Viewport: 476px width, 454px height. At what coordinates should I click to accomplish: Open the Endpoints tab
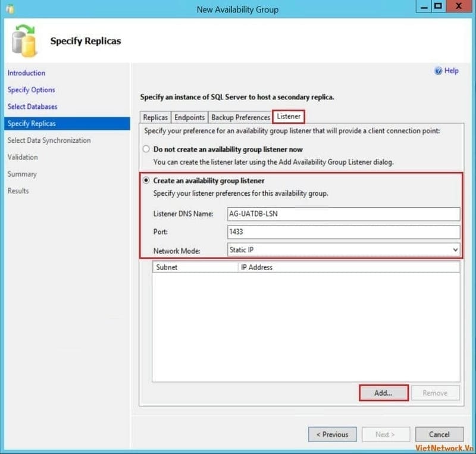click(x=189, y=117)
